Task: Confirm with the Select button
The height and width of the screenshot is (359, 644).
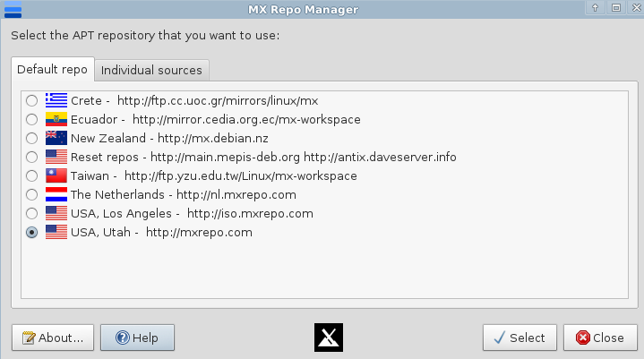Action: pos(519,338)
